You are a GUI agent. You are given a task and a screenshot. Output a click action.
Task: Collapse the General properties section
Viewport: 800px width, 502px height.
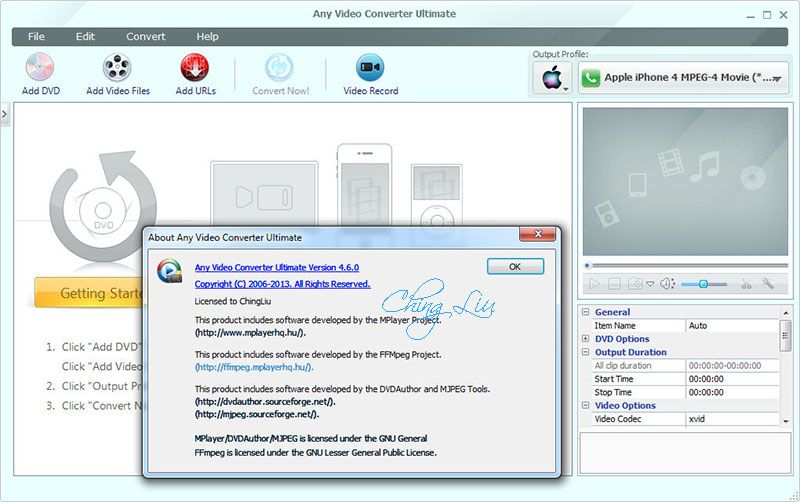[586, 312]
